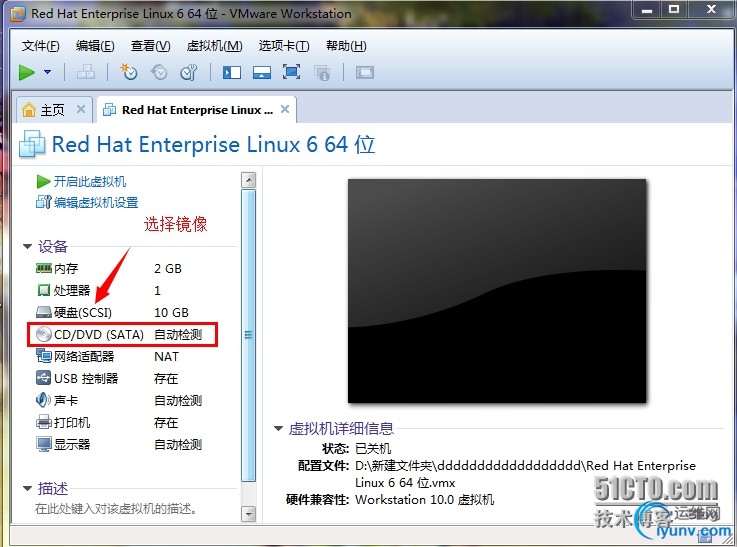The height and width of the screenshot is (547, 737).
Task: Click the 已关机 status text
Action: [373, 448]
